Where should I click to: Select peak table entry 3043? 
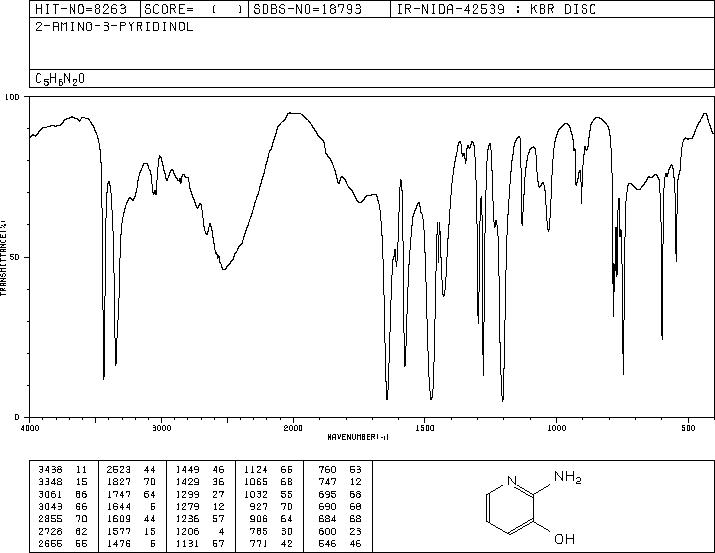click(50, 506)
